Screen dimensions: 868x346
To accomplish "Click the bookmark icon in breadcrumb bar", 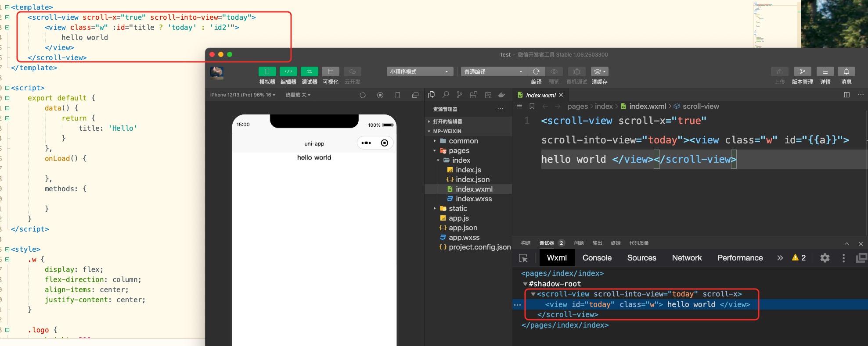I will 532,106.
